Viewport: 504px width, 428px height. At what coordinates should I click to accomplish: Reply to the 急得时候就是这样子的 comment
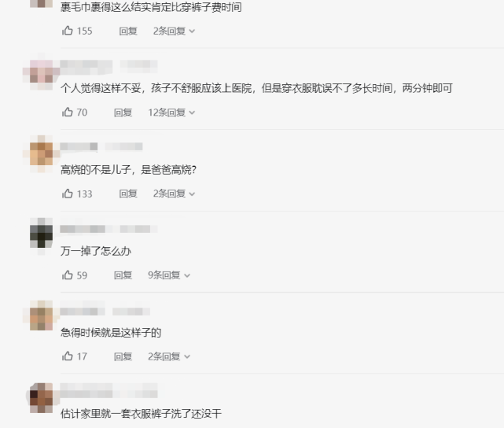pyautogui.click(x=123, y=356)
